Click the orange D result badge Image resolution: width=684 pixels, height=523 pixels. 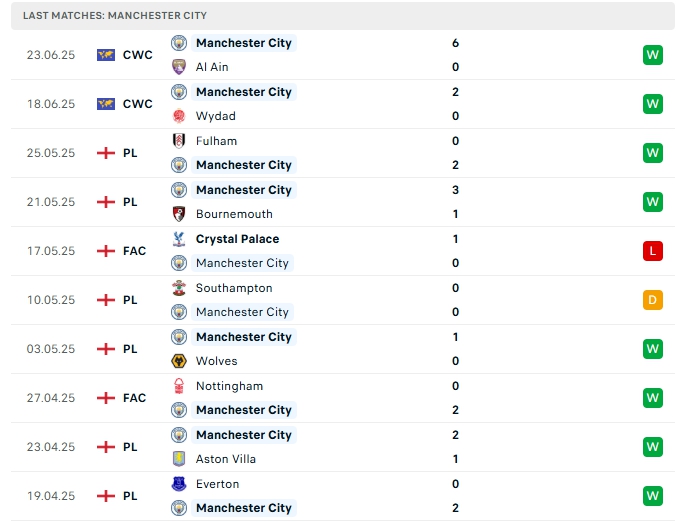[653, 300]
